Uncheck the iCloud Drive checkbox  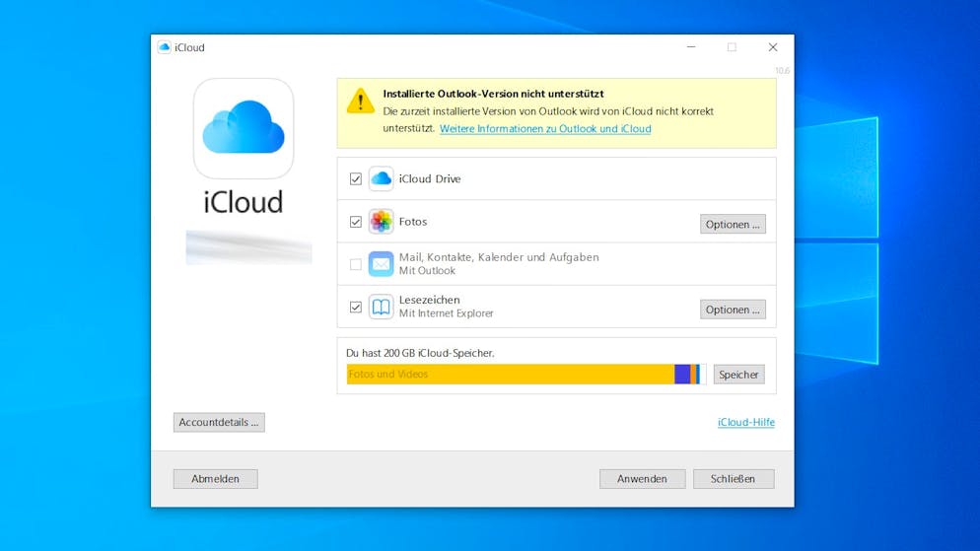(x=356, y=179)
